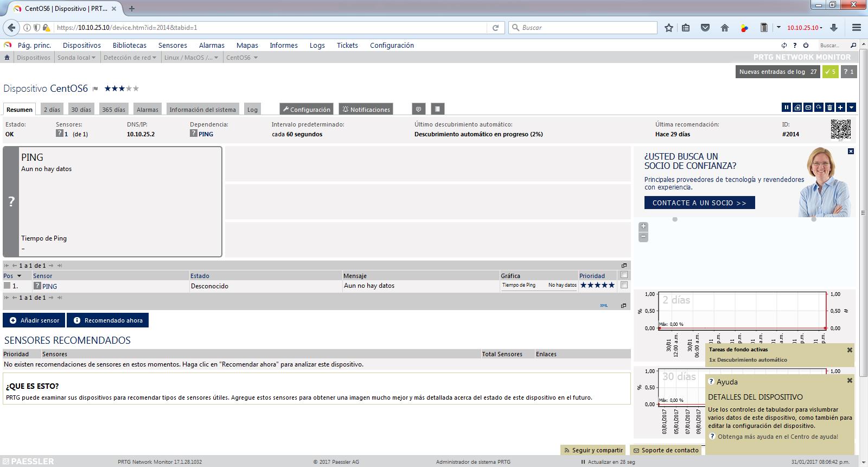Zoom in the map with plus button
This screenshot has width=868, height=467.
coord(643,226)
